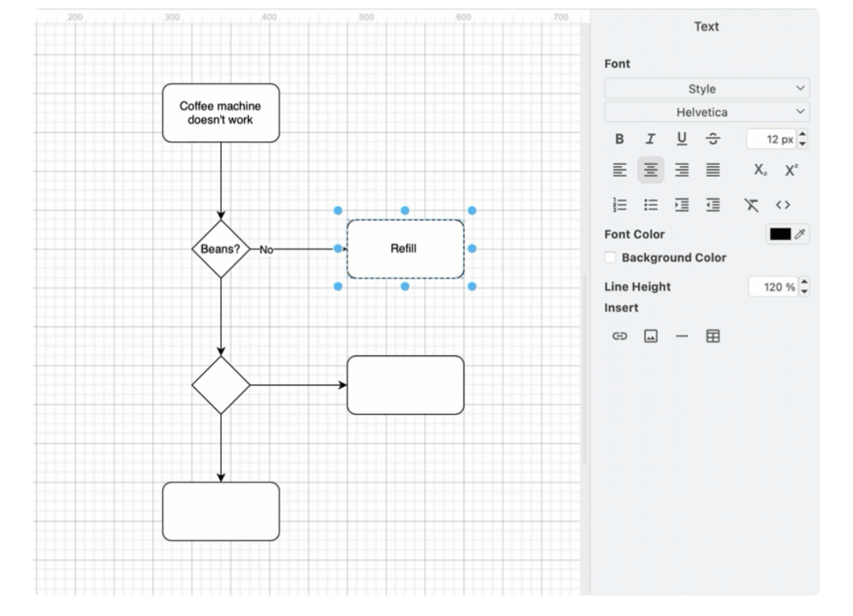The height and width of the screenshot is (616, 853).
Task: Enable the Background Color checkbox
Action: click(610, 257)
